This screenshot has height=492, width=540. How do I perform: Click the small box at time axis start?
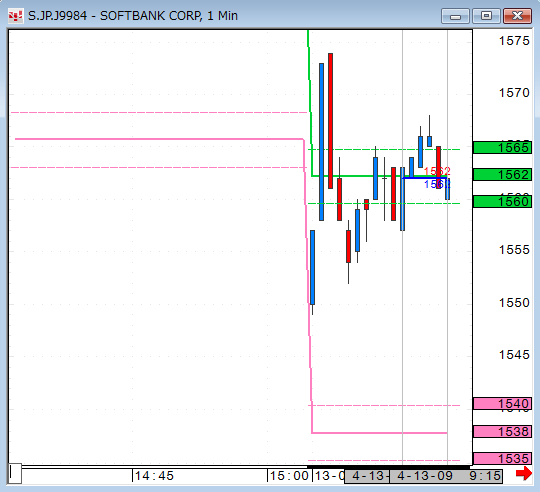click(x=15, y=474)
